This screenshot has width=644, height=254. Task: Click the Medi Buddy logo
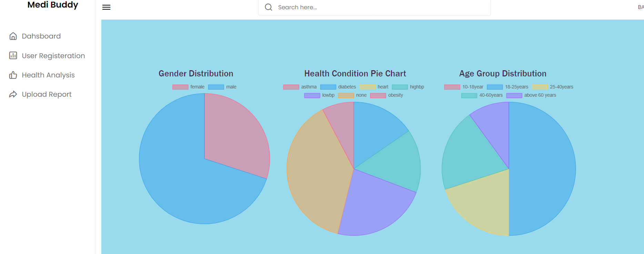point(52,5)
